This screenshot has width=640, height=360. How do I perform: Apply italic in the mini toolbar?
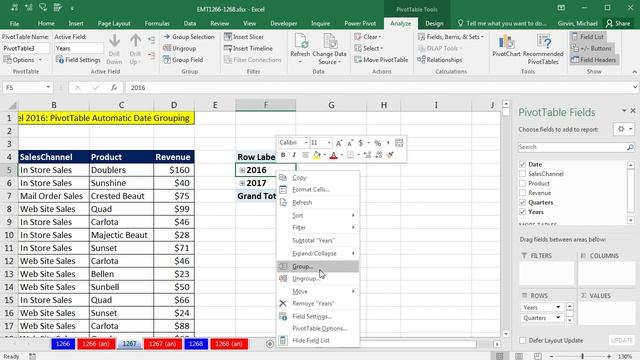coord(294,155)
